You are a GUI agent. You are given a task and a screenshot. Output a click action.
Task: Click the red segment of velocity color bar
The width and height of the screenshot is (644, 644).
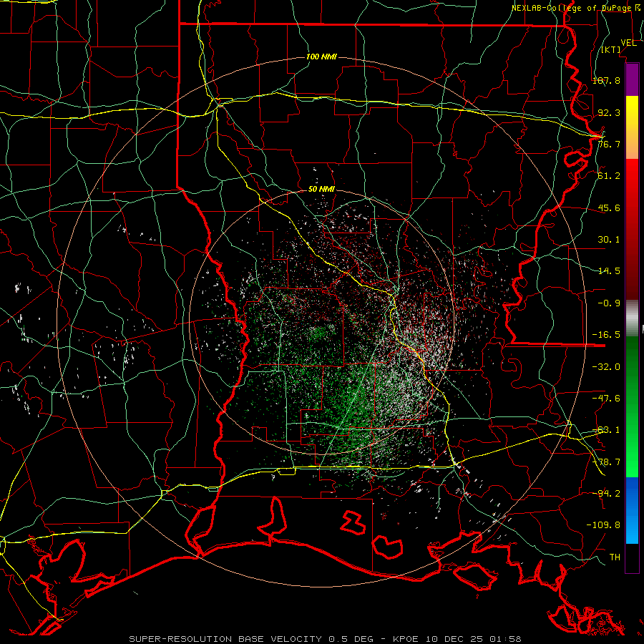[632, 229]
